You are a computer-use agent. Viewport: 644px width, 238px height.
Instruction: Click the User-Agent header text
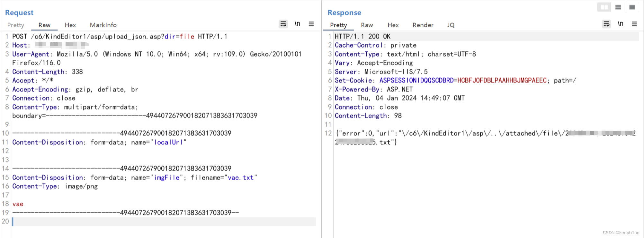coord(157,58)
